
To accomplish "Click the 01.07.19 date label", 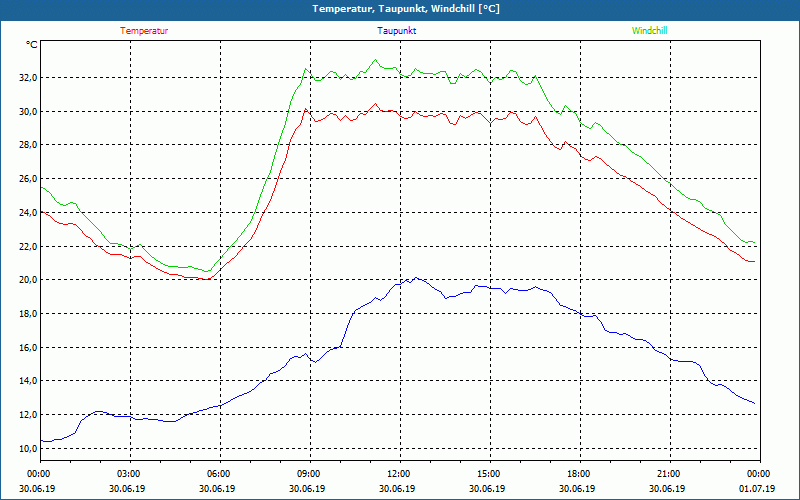I will pyautogui.click(x=757, y=488).
